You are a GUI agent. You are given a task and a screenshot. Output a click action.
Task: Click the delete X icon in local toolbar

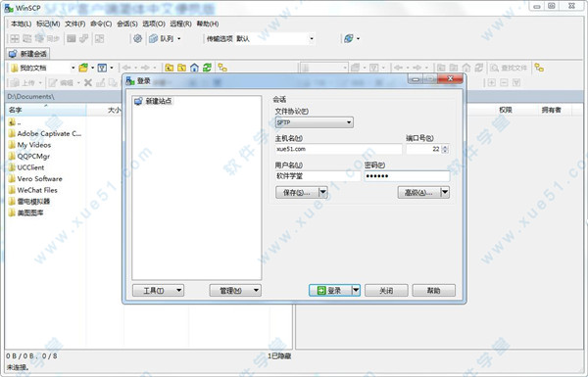[x=88, y=83]
